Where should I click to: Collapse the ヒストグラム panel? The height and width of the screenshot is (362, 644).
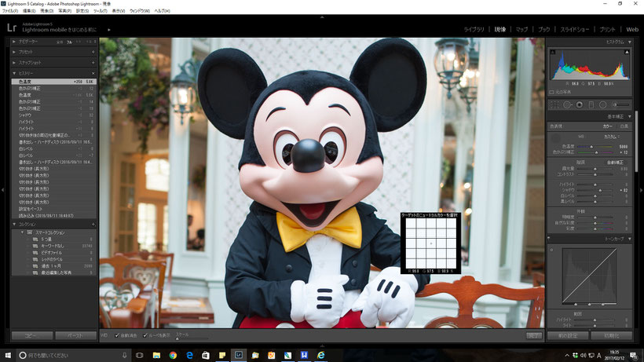click(630, 42)
